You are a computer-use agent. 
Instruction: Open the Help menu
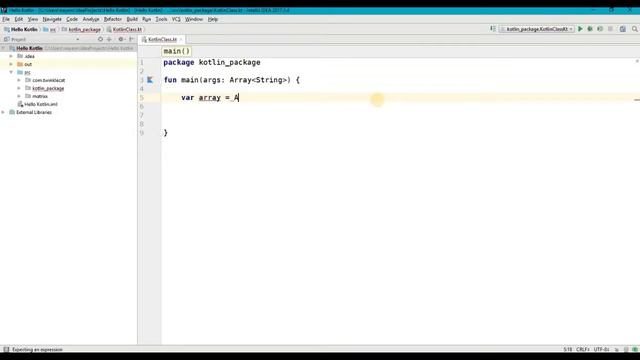(213, 19)
